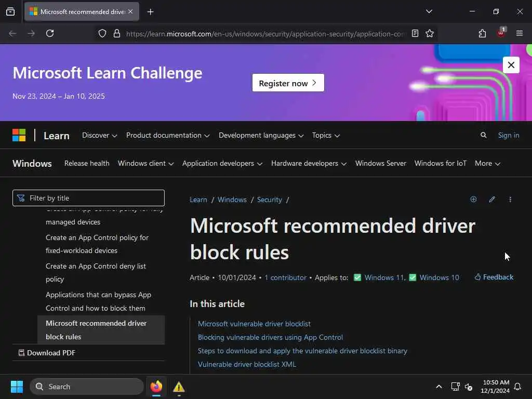Viewport: 532px width, 399px height.
Task: Open the Firefox hamburger menu
Action: click(x=519, y=33)
